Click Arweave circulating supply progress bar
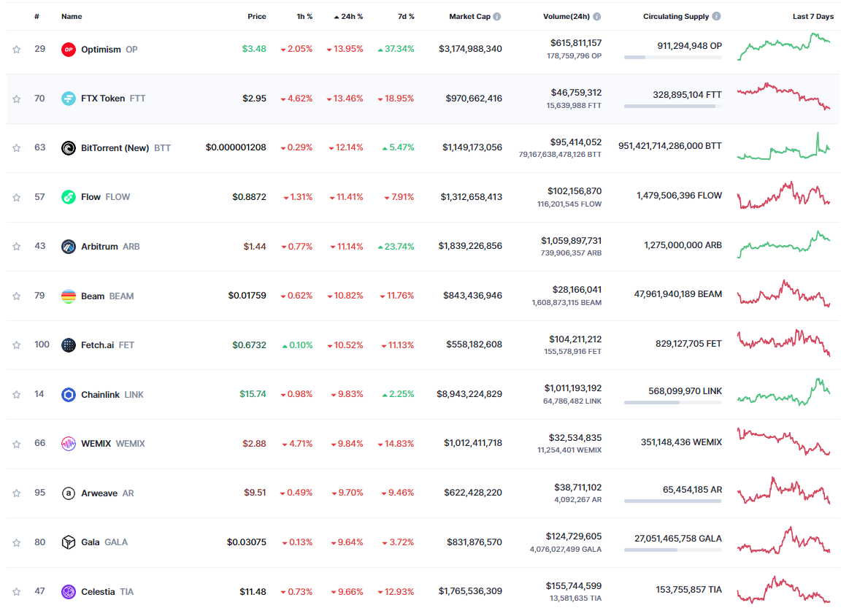The height and width of the screenshot is (616, 849). coord(672,501)
